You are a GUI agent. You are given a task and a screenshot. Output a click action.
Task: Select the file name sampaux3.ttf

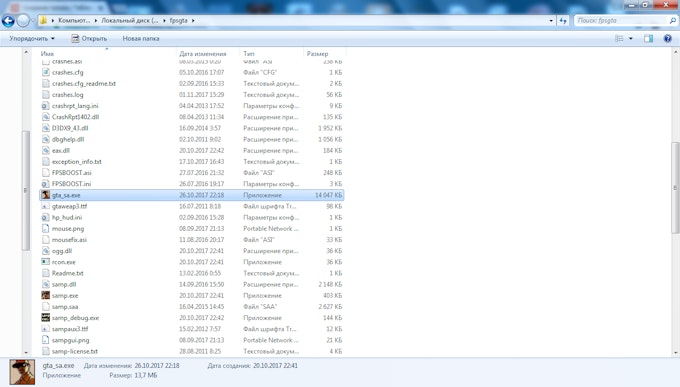coord(70,329)
